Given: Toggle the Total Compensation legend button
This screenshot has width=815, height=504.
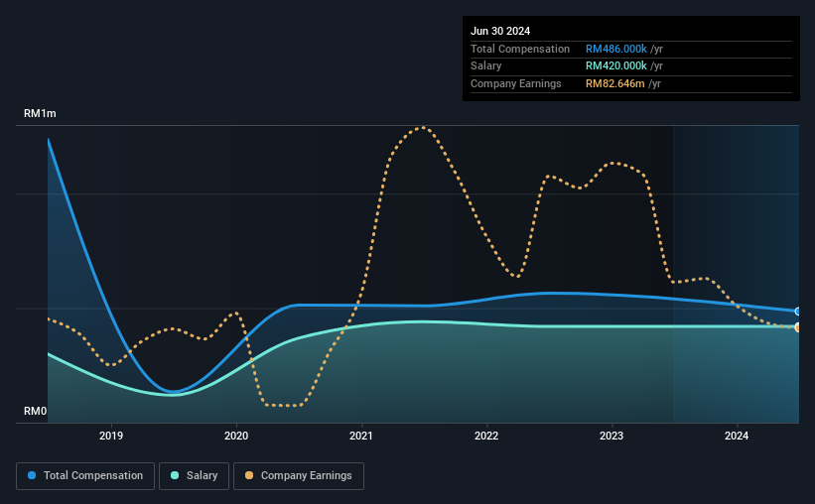Looking at the screenshot, I should point(85,476).
